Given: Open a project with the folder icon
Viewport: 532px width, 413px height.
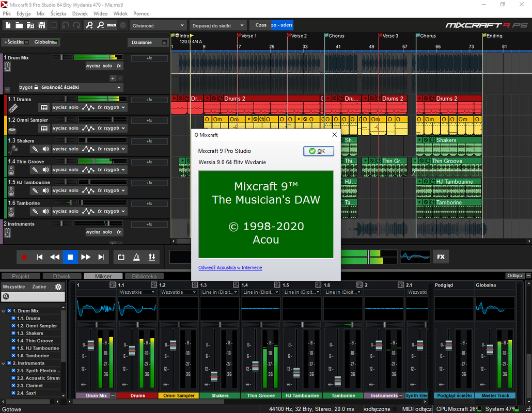Looking at the screenshot, I should pos(19,25).
